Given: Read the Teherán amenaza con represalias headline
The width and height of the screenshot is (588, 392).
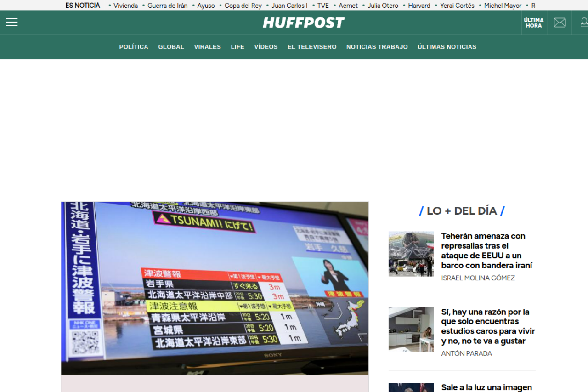Looking at the screenshot, I should tap(486, 250).
